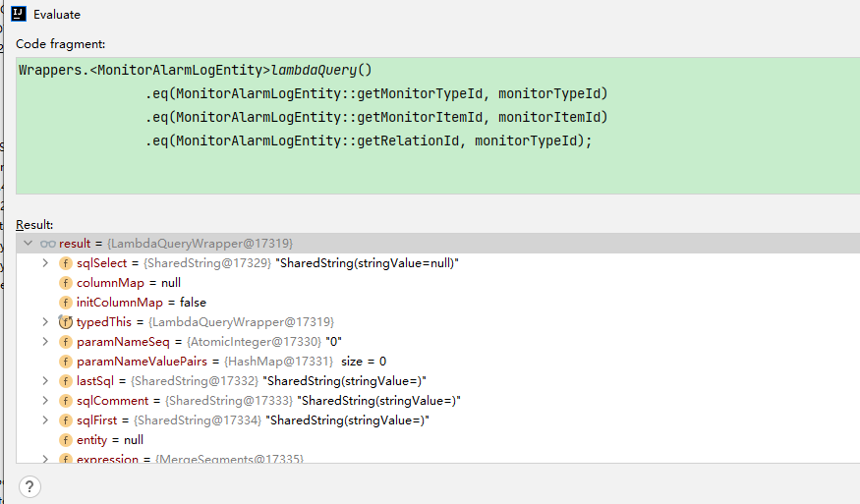Expand the sqlFirst field
Viewport: 860px width, 504px height.
pyautogui.click(x=45, y=420)
